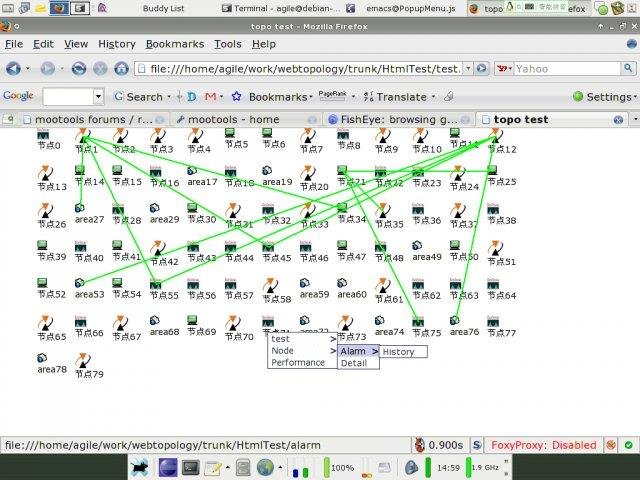Select node icon 节点51

496,248
